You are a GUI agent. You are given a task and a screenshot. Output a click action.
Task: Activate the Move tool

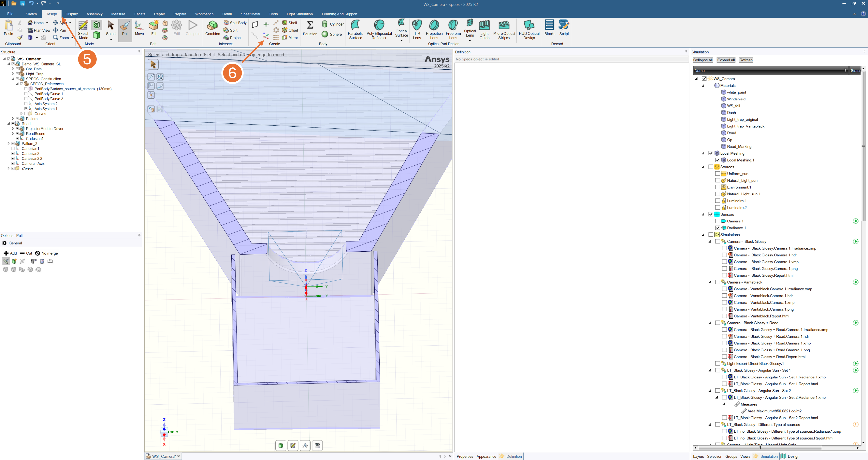139,28
